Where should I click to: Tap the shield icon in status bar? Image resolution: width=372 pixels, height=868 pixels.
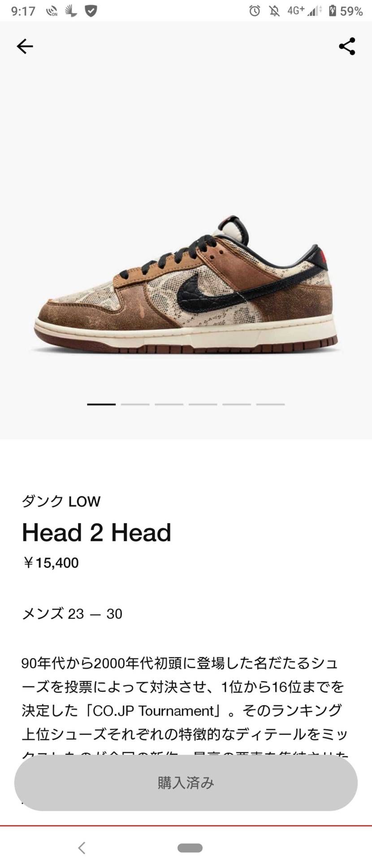tap(91, 11)
